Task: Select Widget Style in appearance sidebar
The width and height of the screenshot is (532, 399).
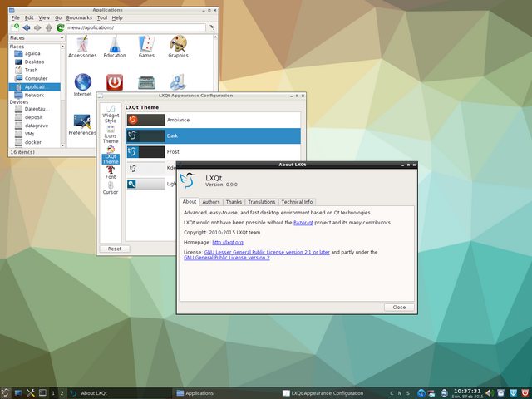Action: click(111, 115)
